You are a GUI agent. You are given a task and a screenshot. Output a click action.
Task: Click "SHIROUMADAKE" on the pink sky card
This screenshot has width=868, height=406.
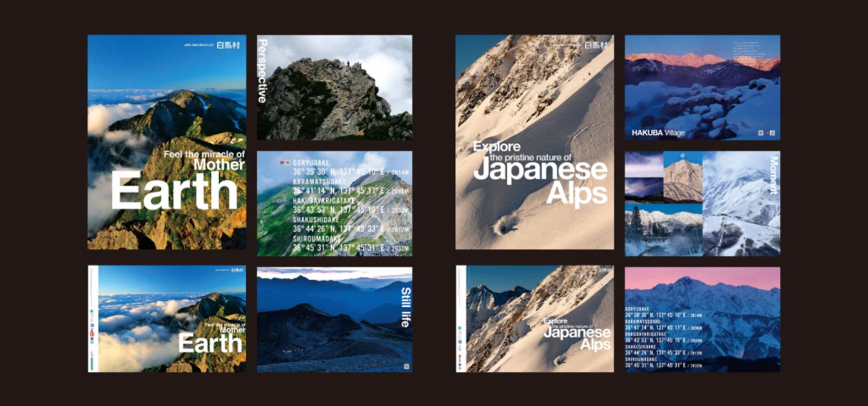(641, 359)
